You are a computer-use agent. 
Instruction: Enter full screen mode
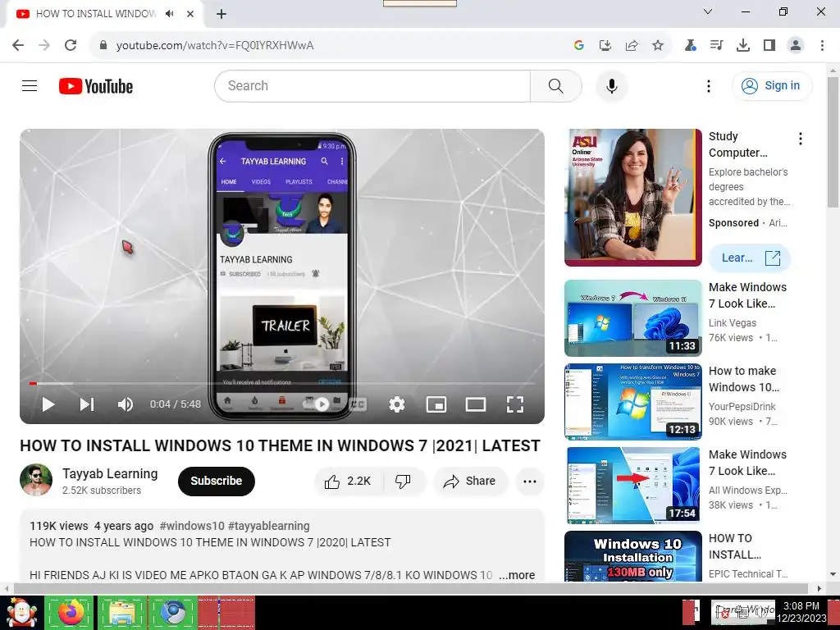tap(515, 404)
